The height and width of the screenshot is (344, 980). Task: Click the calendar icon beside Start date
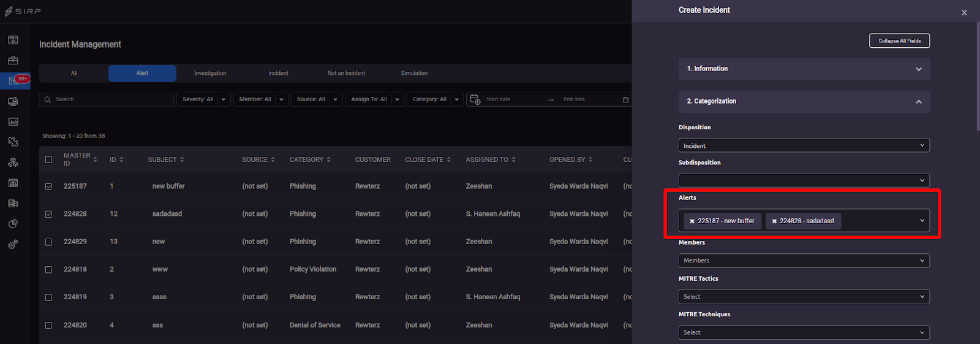coord(475,99)
